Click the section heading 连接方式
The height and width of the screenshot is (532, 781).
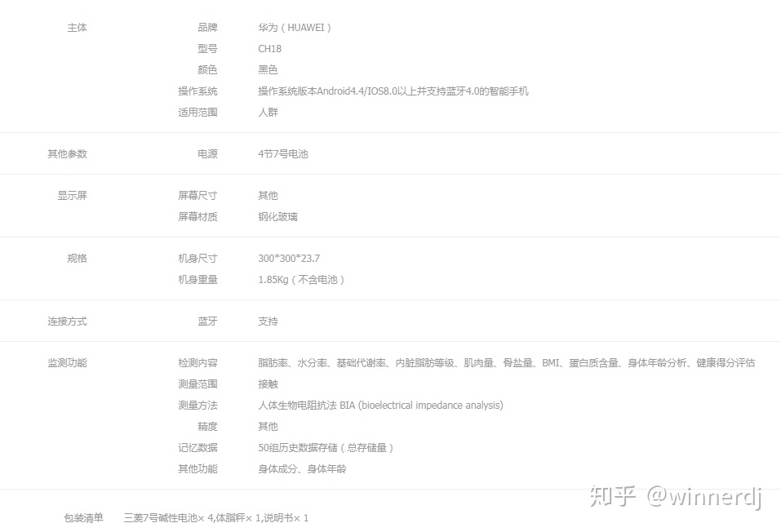coord(67,321)
